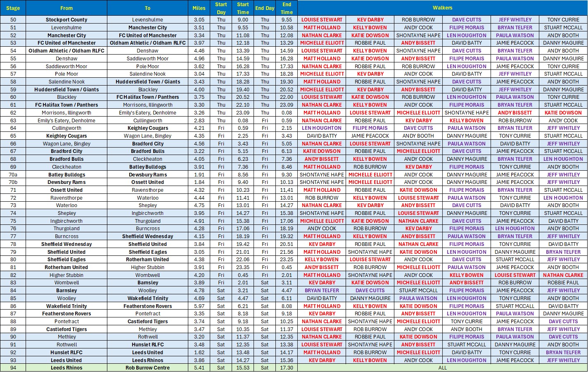Click the End Day column header

point(265,8)
